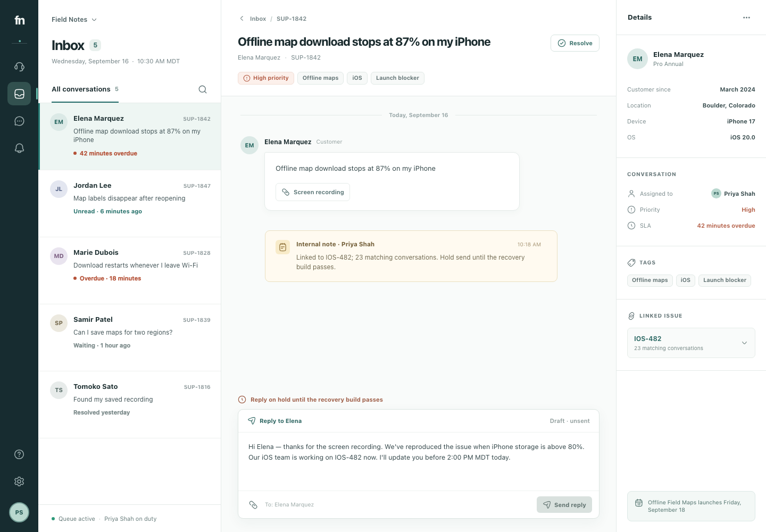This screenshot has height=532, width=766.
Task: Open Samir Patel's conversation
Action: point(130,337)
